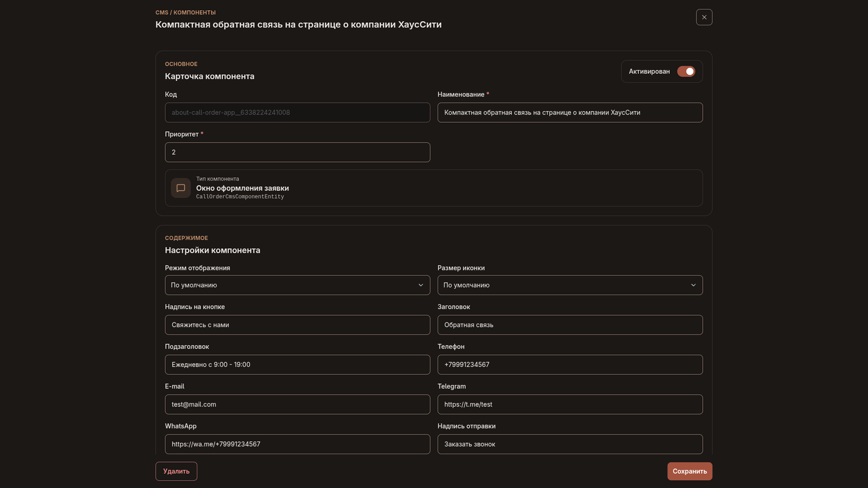Click the Окно оформления заявки type title
This screenshot has width=868, height=488.
coord(242,188)
